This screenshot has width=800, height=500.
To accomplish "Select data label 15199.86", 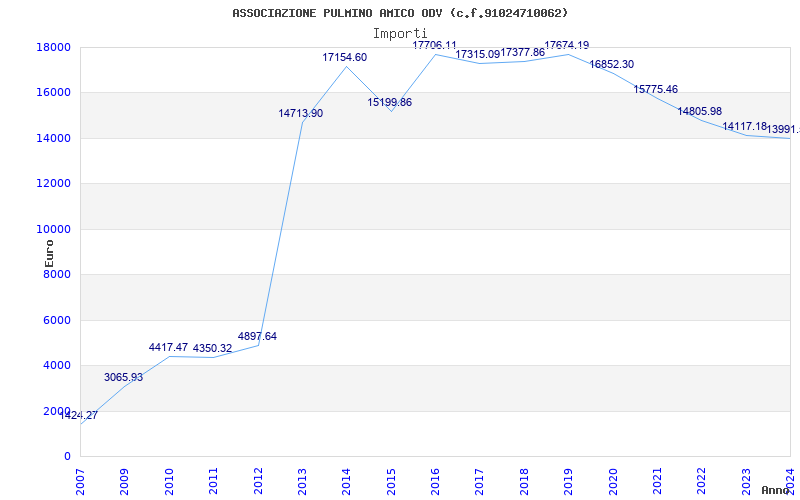I will pyautogui.click(x=389, y=103).
